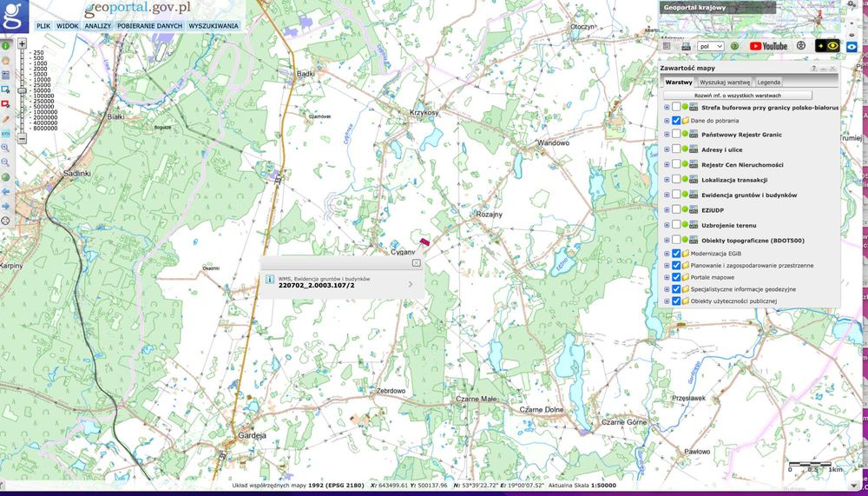Open the WYSZUKIWANIA menu
Screen dimensions: 868x496
(214, 25)
